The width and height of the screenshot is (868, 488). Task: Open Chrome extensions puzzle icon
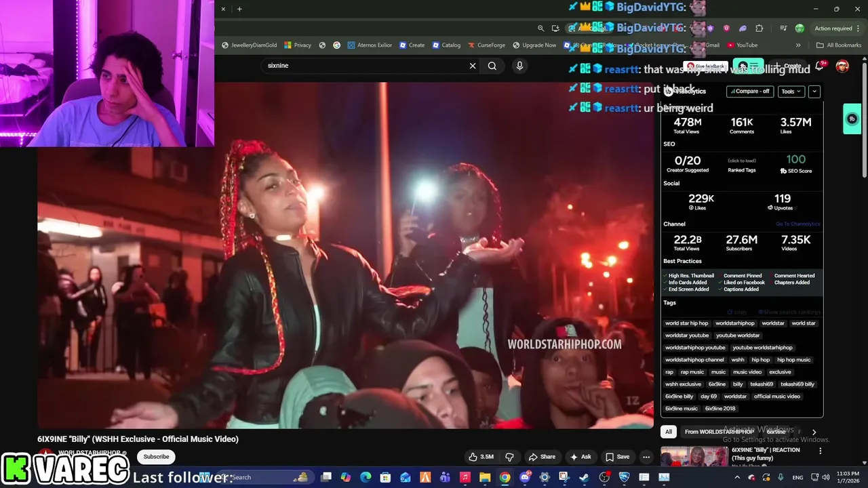759,28
